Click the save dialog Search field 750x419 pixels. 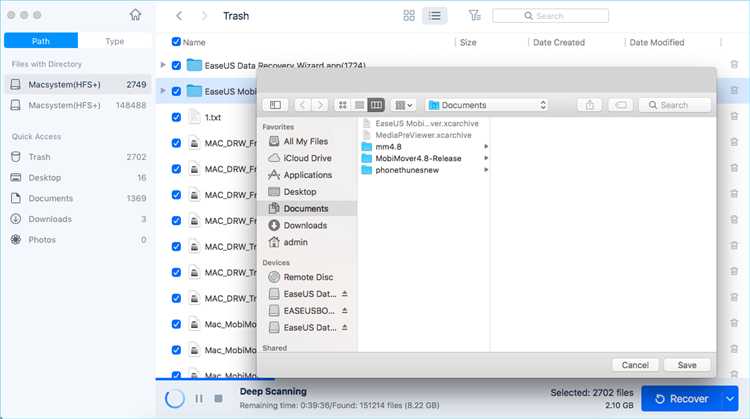[674, 105]
